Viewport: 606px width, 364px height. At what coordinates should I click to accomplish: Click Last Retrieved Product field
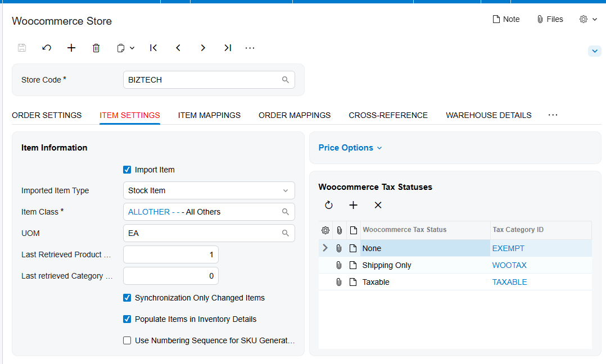click(x=171, y=255)
